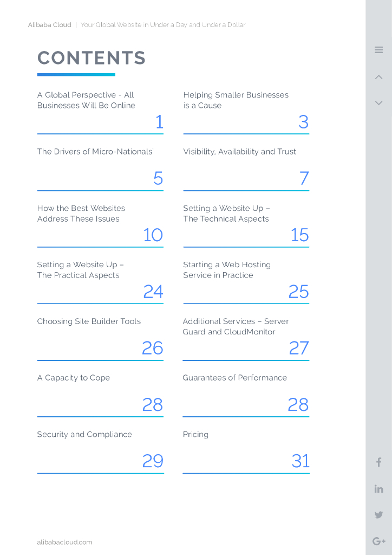Click page number 10 in contents
The height and width of the screenshot is (555, 392).
[x=153, y=235]
